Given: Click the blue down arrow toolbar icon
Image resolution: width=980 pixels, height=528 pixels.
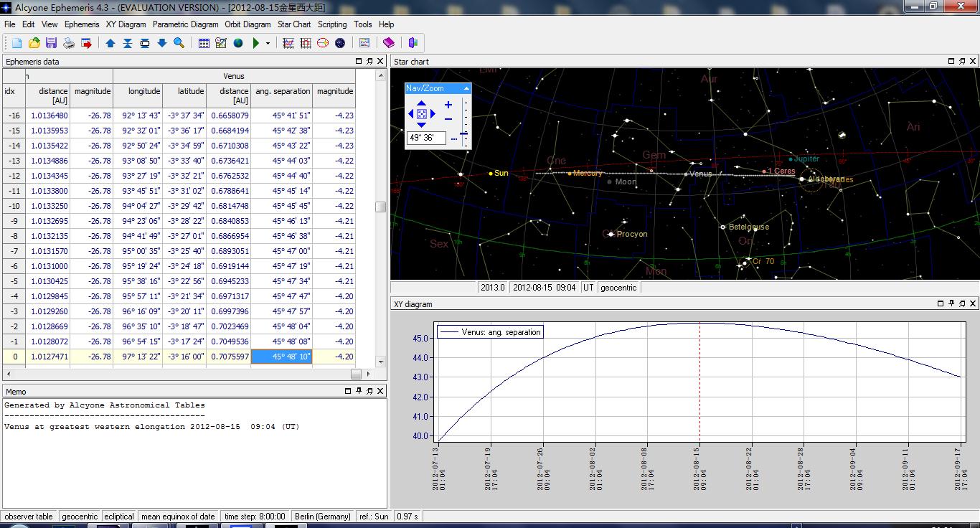Looking at the screenshot, I should (162, 43).
